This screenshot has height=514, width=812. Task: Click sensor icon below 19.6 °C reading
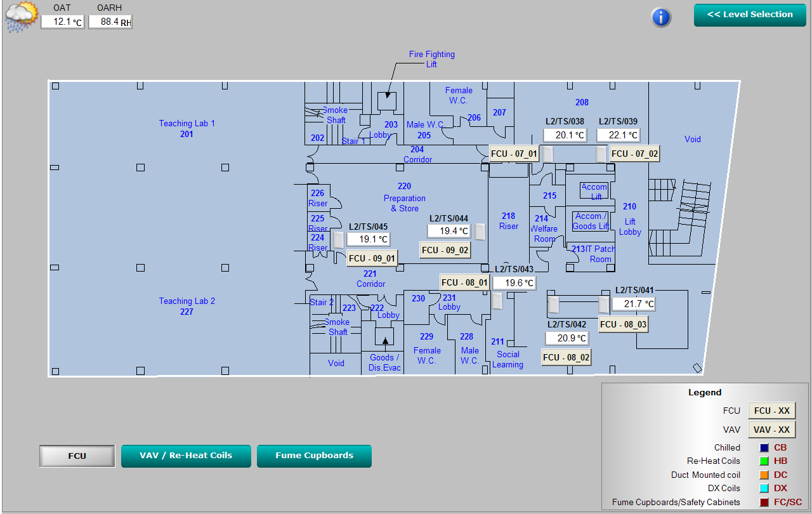[x=497, y=301]
